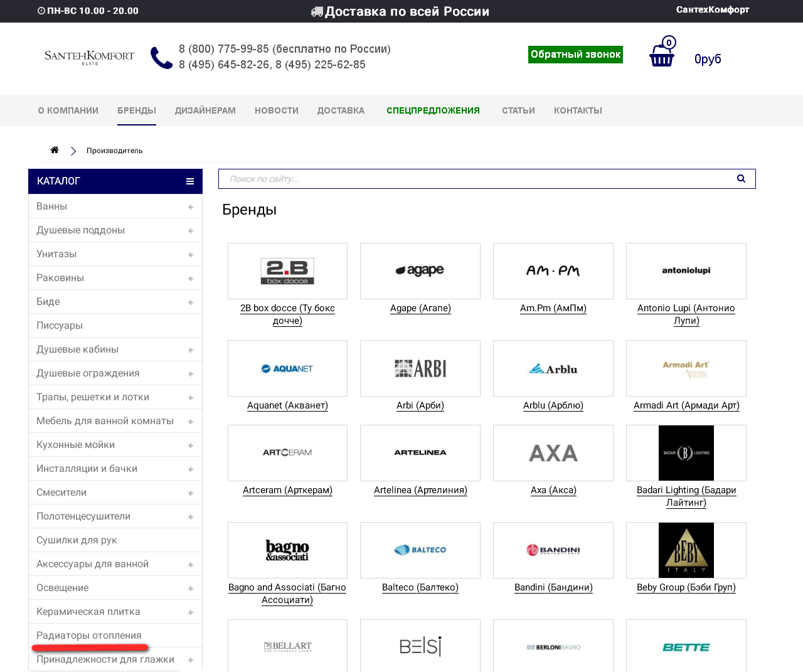
Task: Open the Artceram brand logo
Action: [287, 453]
